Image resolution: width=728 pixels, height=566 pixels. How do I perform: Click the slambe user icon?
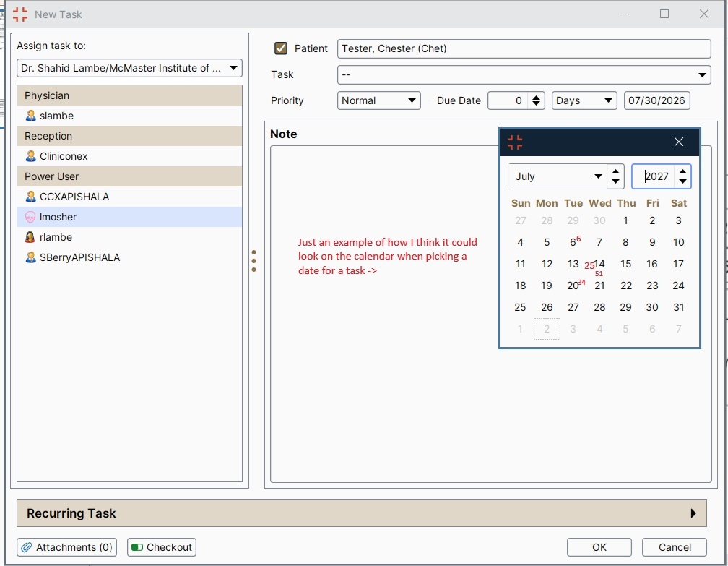(x=30, y=116)
